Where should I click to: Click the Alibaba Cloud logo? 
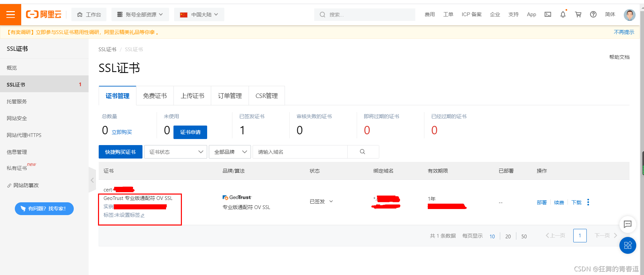click(44, 14)
